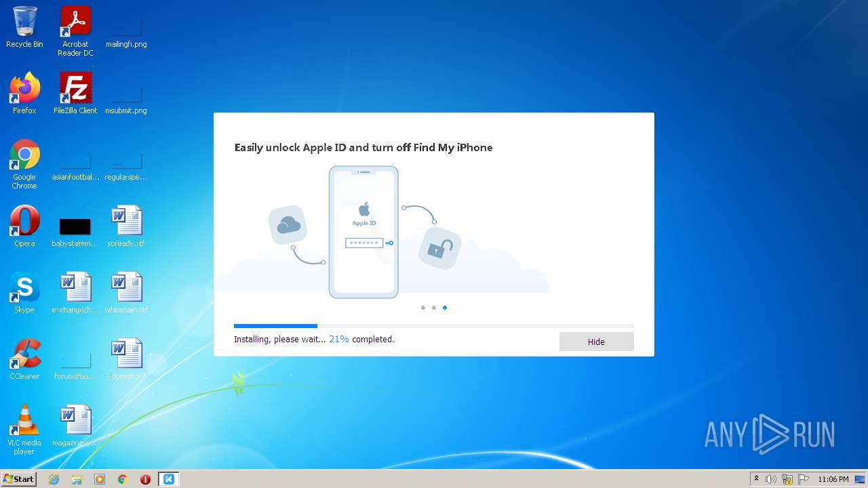Select third slide indicator dot
Screen dimensions: 868x488
click(445, 308)
